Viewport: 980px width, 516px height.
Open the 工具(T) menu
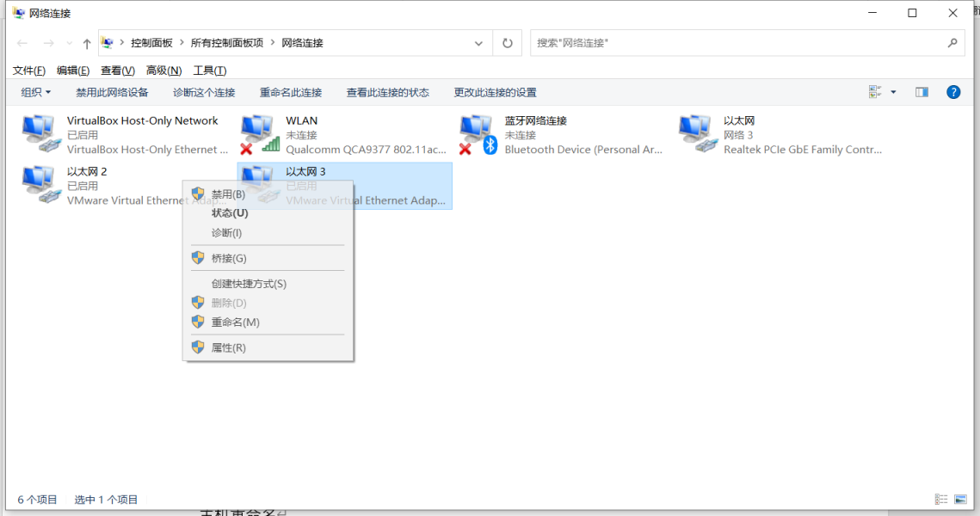click(x=209, y=71)
